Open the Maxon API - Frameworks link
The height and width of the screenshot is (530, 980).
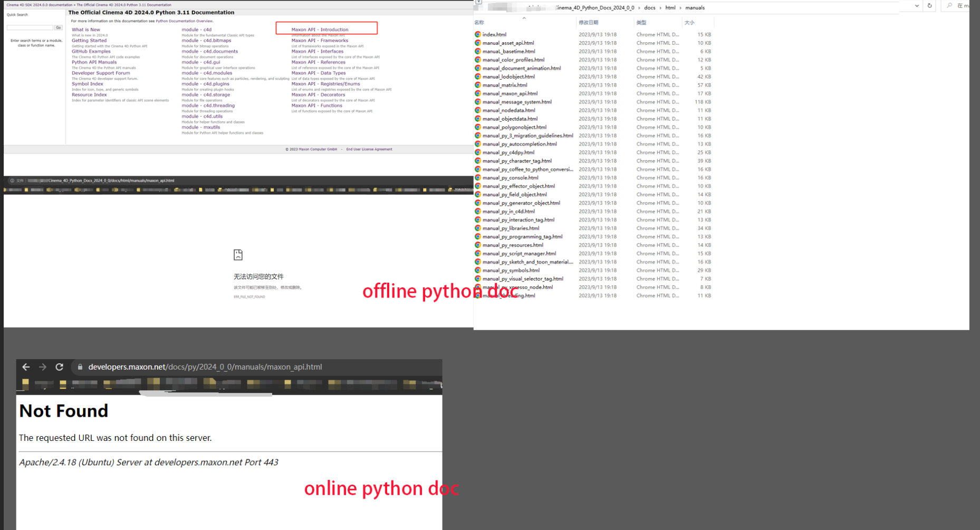(x=320, y=41)
